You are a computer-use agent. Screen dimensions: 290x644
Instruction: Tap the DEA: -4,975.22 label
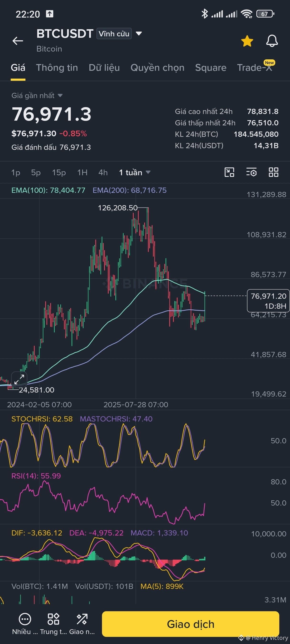click(96, 533)
